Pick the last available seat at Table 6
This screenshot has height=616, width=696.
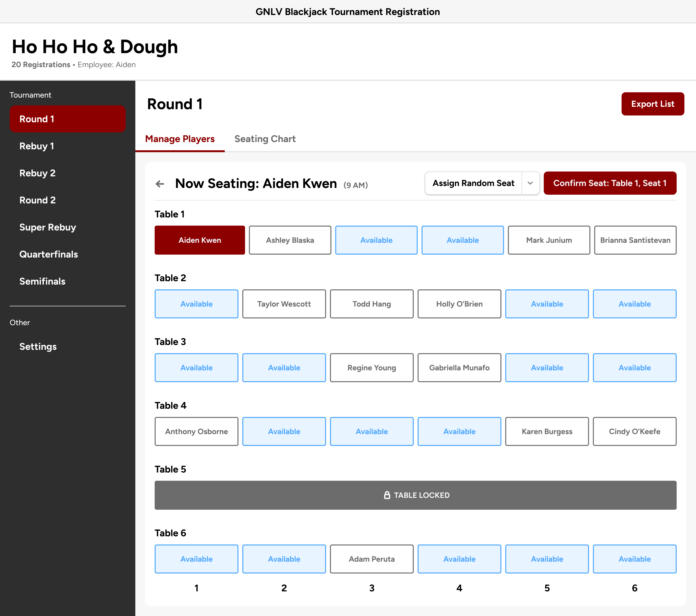point(634,559)
